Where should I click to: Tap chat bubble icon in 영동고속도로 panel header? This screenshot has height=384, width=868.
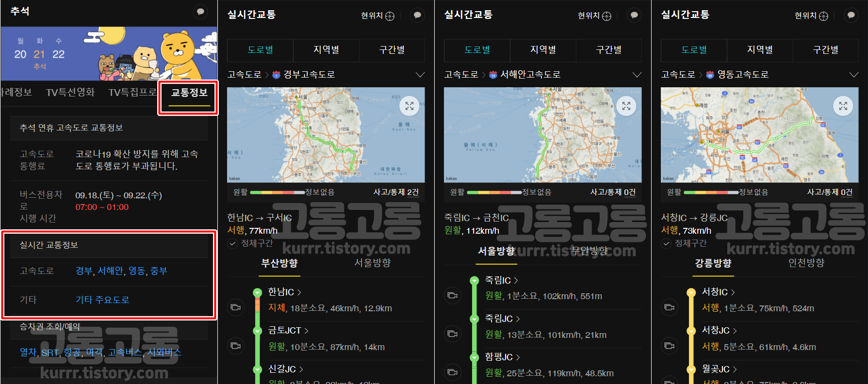pos(851,16)
